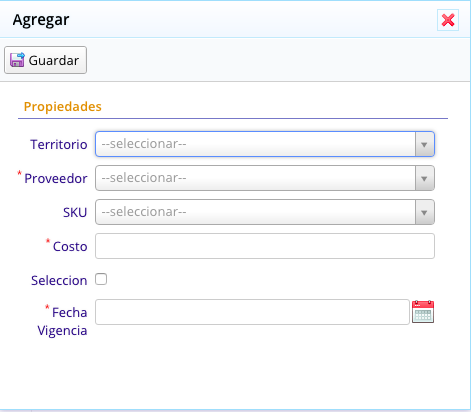Close the Agregar dialog with red X

(448, 20)
